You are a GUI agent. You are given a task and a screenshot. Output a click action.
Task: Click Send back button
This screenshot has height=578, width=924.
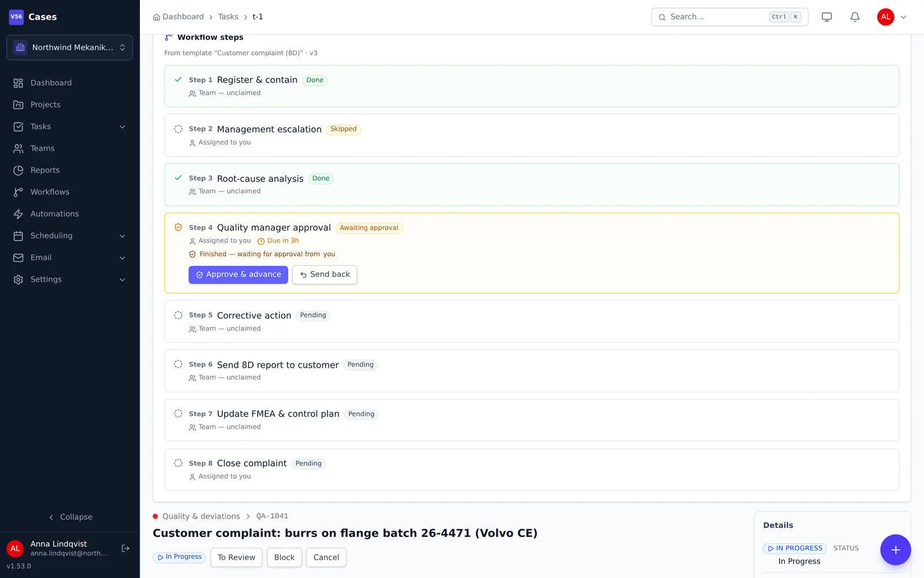tap(325, 275)
